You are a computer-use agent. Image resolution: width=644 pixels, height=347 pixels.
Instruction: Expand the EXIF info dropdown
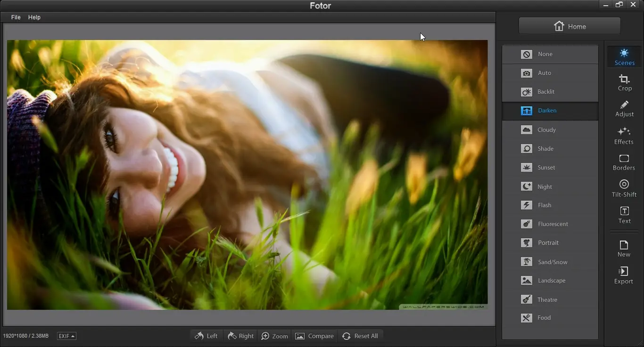tap(66, 336)
